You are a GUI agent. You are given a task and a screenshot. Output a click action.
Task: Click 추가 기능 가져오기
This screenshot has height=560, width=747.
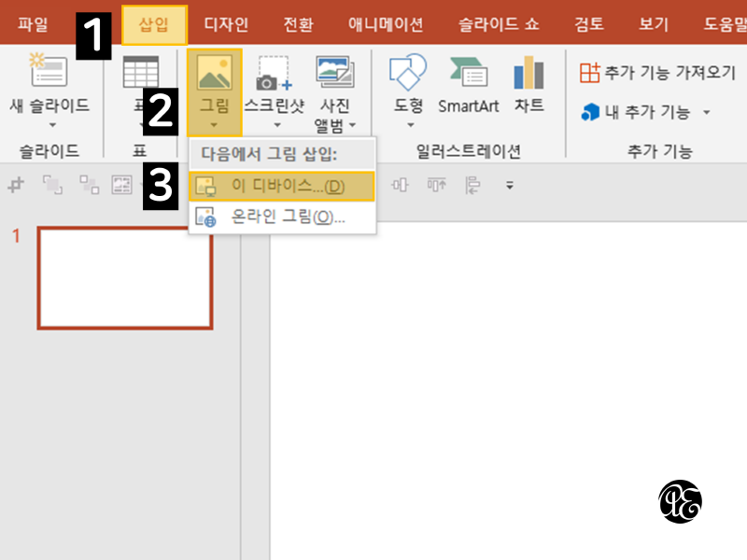657,73
